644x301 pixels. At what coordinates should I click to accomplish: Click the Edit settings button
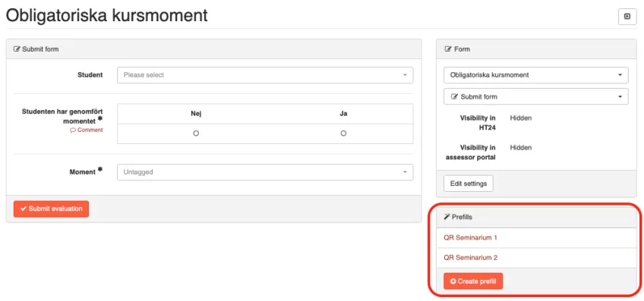[469, 183]
